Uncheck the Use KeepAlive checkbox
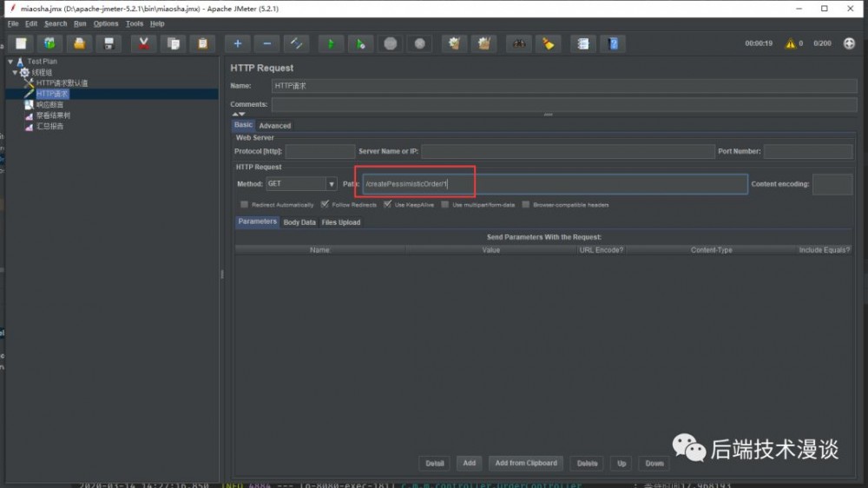The image size is (868, 488). point(387,205)
